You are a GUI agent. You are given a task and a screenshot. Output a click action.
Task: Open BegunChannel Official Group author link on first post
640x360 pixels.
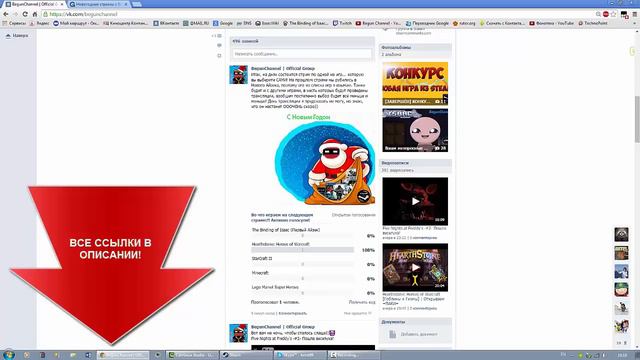click(283, 69)
